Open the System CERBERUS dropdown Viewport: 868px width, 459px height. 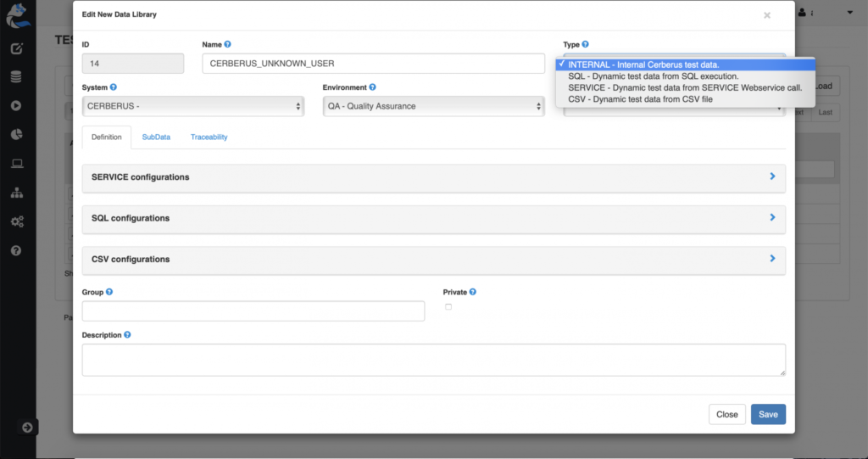click(193, 106)
